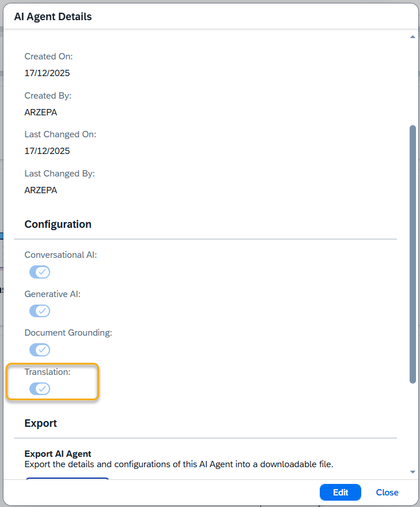The height and width of the screenshot is (507, 420).
Task: Click the scrollbar up arrow
Action: (413, 37)
